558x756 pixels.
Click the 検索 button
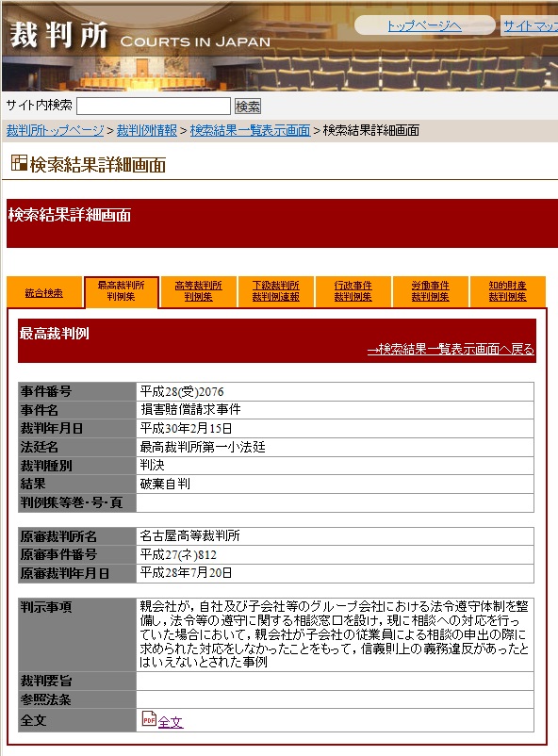tap(247, 107)
